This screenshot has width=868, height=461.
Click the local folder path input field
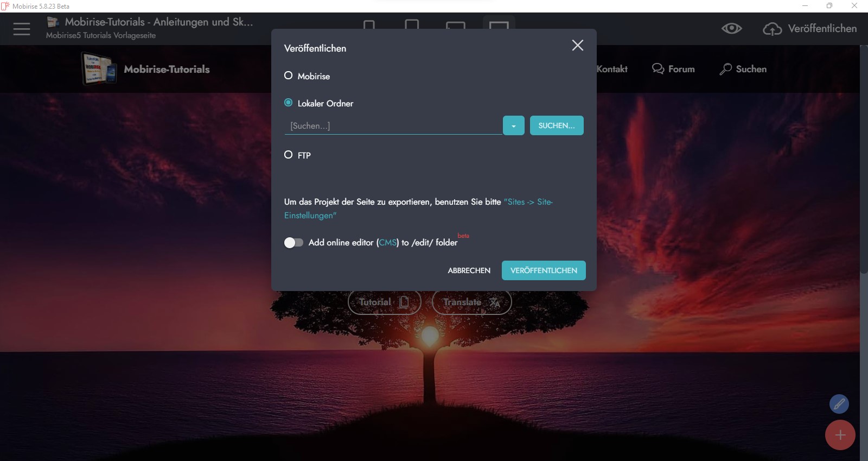tap(393, 125)
